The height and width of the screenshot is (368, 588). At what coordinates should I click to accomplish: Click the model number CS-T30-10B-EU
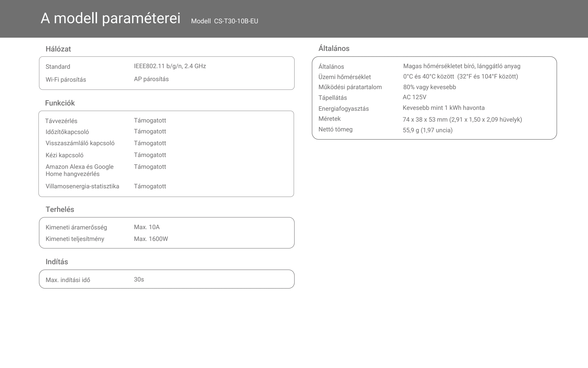(x=236, y=21)
